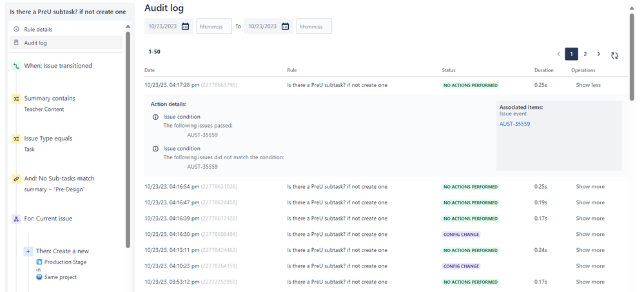
Task: Select the Then: Create a new action
Action: [x=63, y=251]
